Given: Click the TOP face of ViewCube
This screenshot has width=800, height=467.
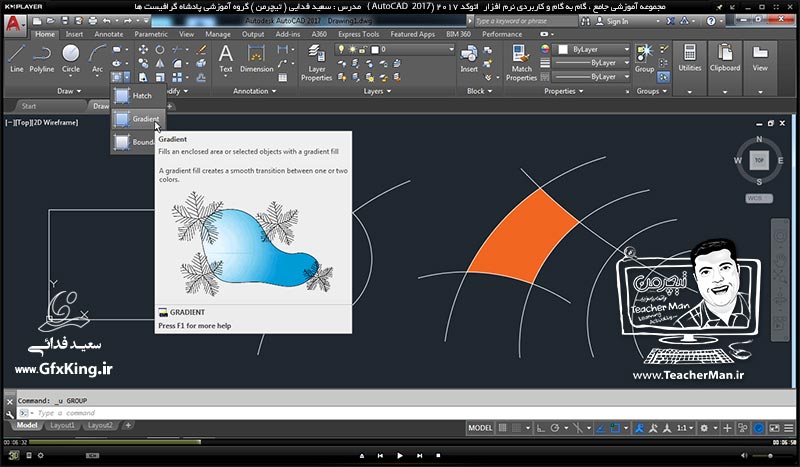Looking at the screenshot, I should (759, 160).
